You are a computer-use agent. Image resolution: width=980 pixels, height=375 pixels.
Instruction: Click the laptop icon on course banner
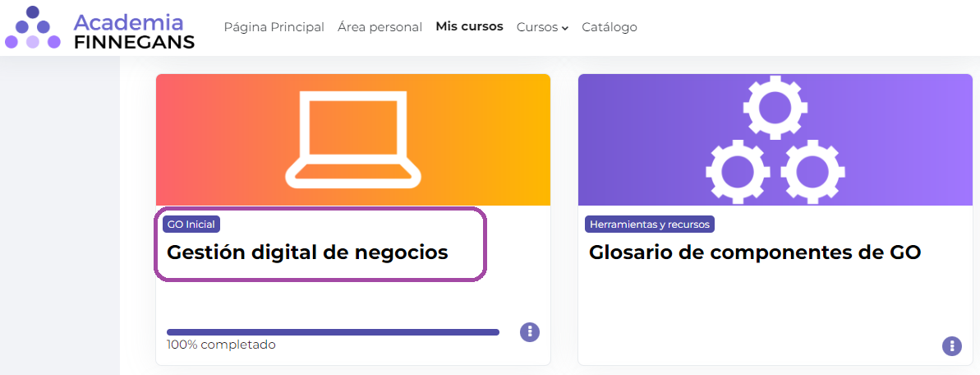[353, 138]
